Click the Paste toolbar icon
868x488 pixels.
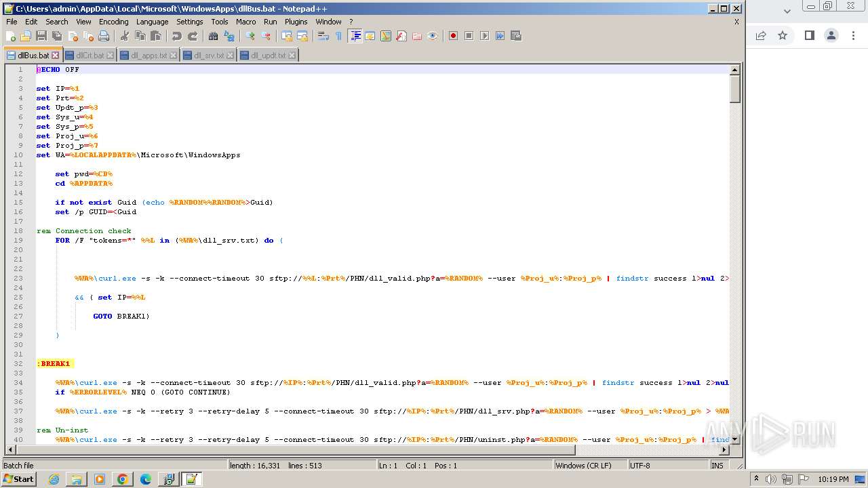[x=156, y=36]
